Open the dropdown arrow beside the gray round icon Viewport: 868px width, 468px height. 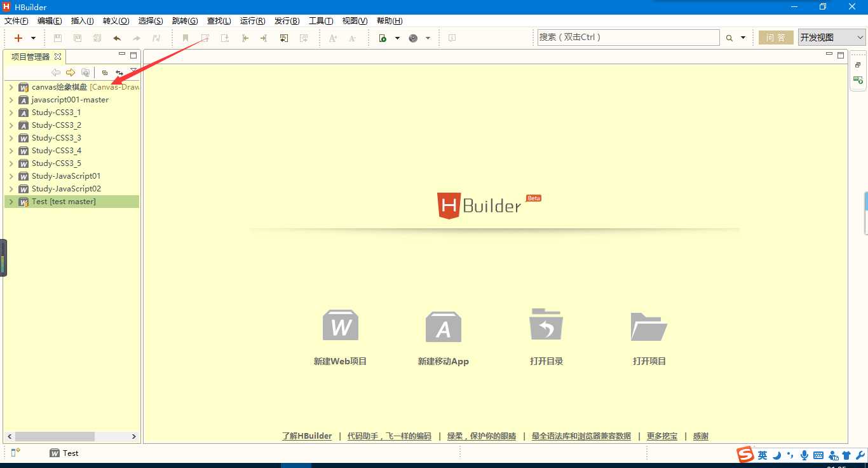428,38
